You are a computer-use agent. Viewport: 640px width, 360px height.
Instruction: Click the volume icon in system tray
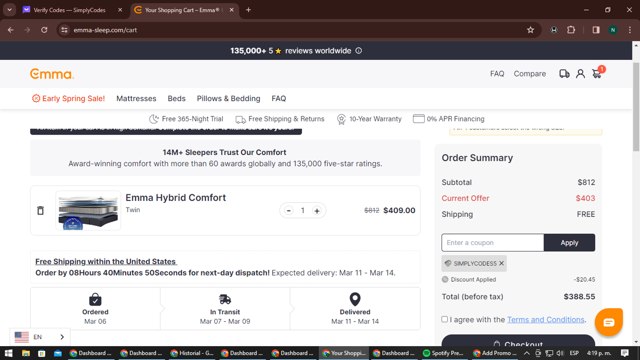pos(560,353)
